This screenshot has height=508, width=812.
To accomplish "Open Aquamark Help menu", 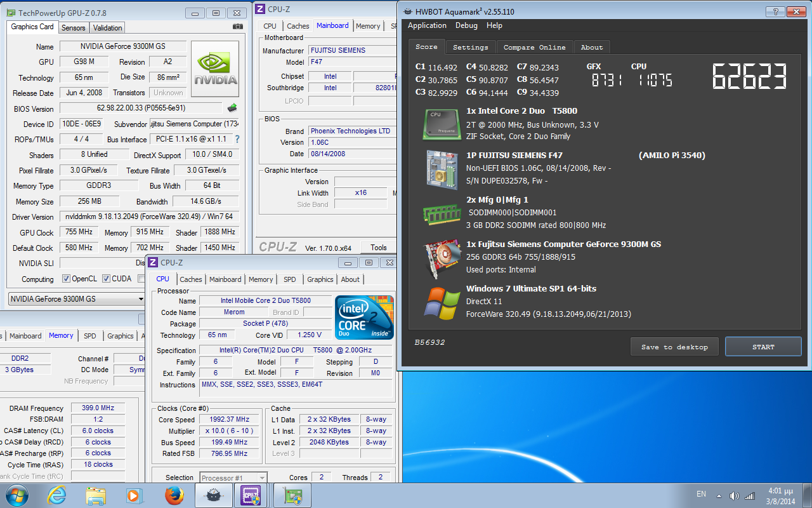I will tap(494, 25).
